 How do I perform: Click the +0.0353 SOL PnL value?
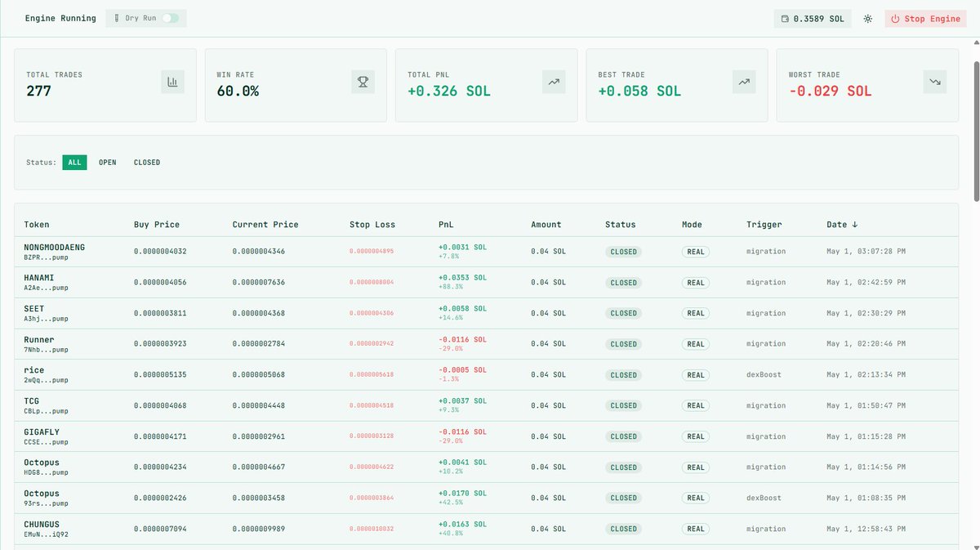tap(462, 278)
